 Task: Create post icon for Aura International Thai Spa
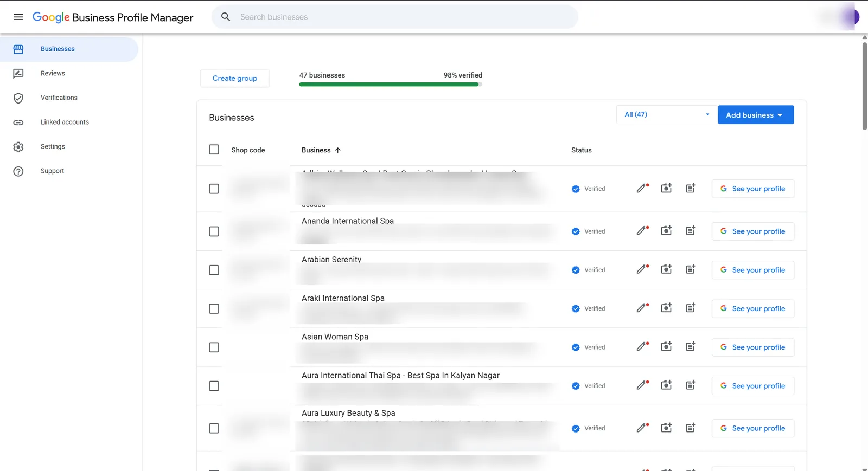(x=691, y=385)
